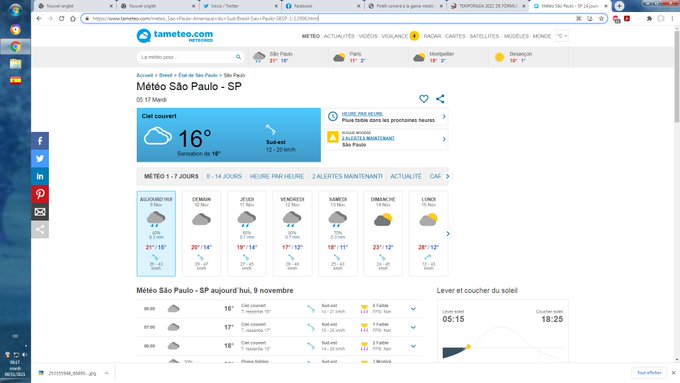Click the search magnifier icon

pyautogui.click(x=238, y=57)
